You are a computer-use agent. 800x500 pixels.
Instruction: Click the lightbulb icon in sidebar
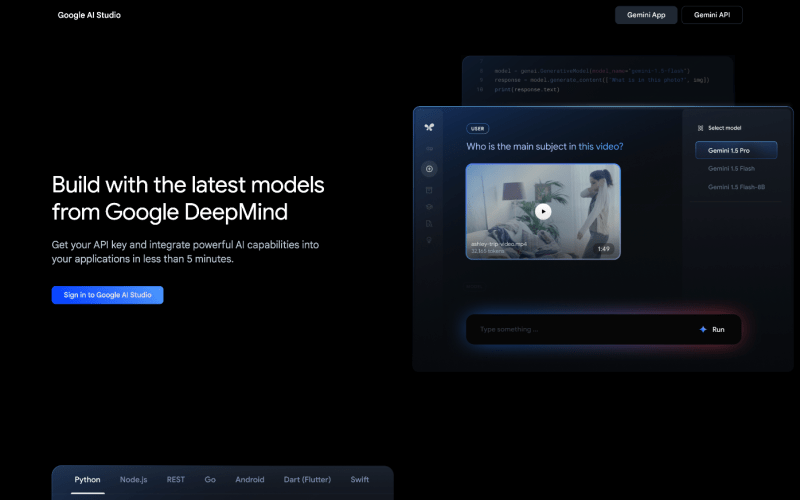point(429,240)
